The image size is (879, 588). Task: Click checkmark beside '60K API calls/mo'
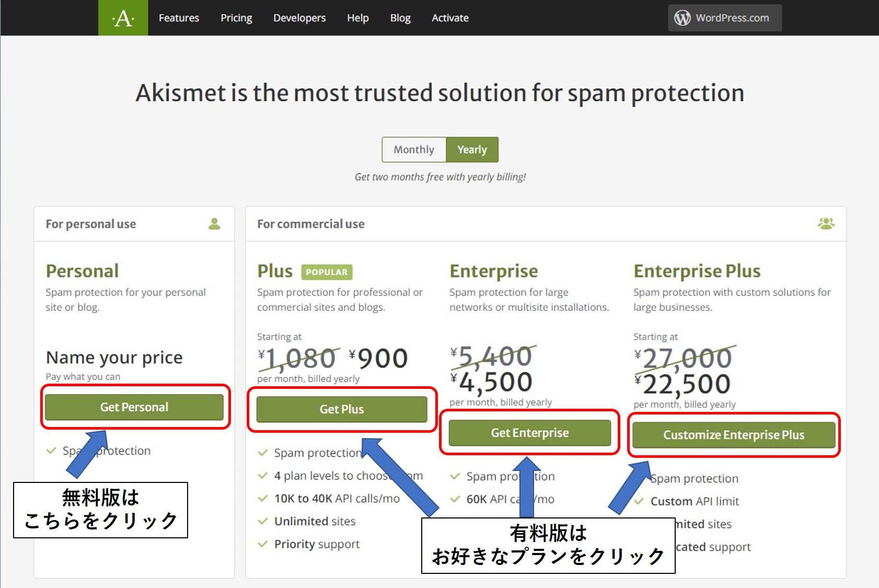pos(455,499)
